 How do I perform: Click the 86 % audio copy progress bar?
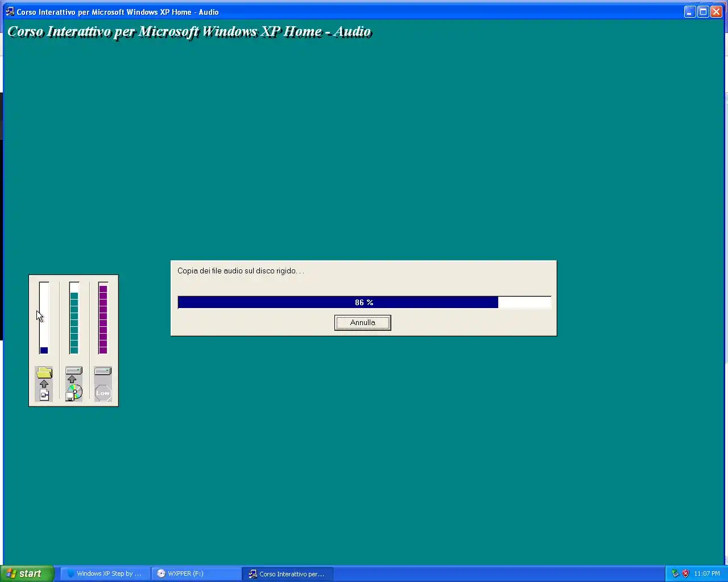[364, 302]
